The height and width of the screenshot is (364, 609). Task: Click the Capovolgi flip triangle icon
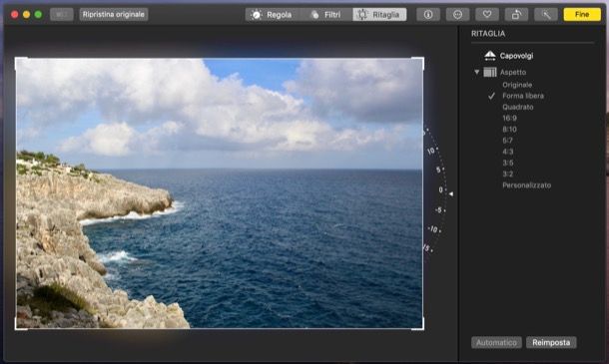coord(490,56)
